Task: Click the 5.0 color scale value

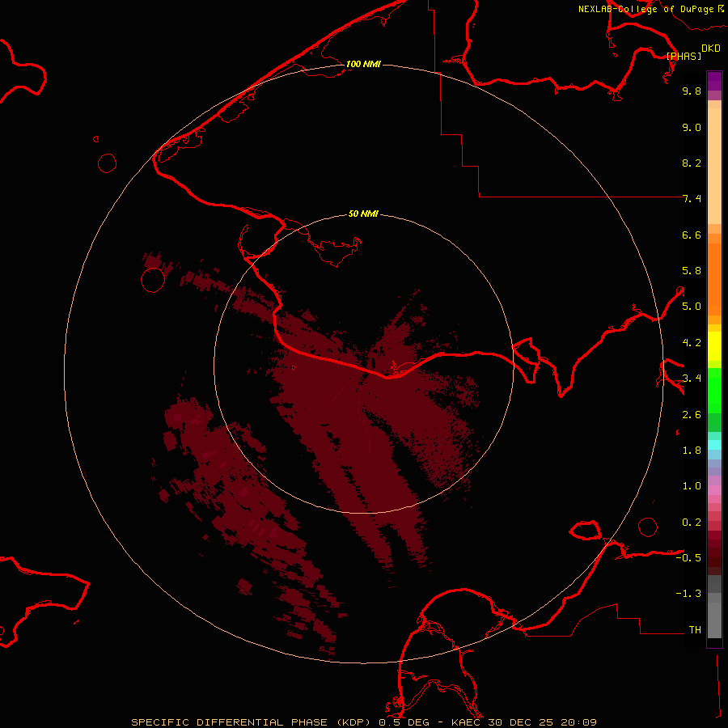Action: pos(692,307)
